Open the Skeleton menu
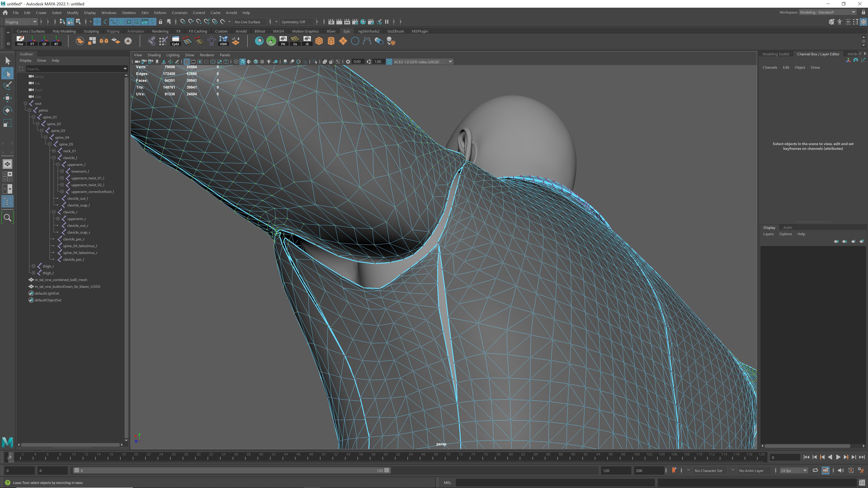The image size is (868, 488). [x=129, y=12]
